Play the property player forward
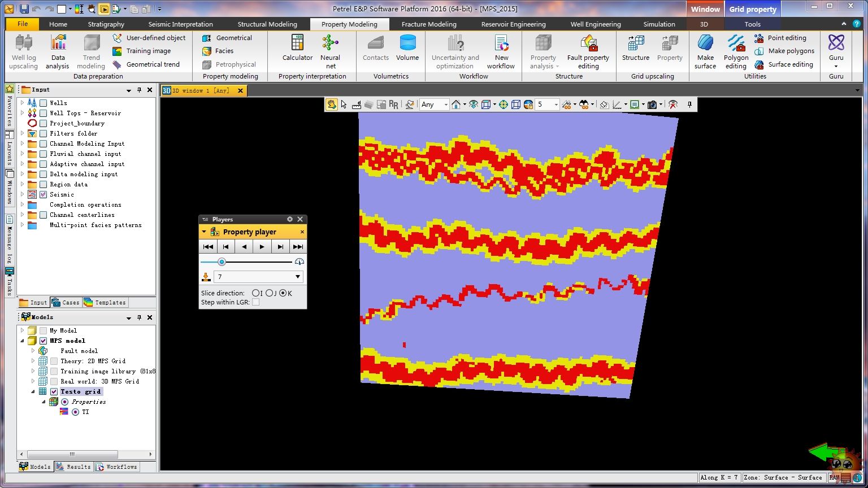This screenshot has height=488, width=868. coord(262,246)
